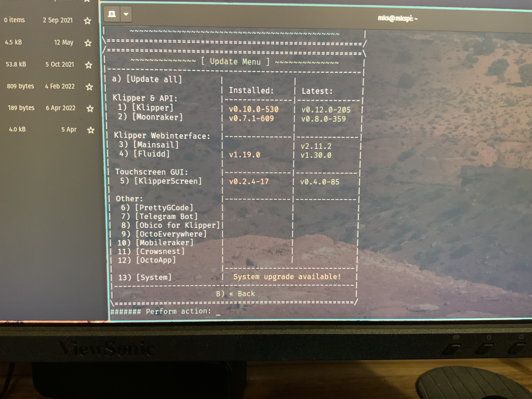Toggle star on 189 bytes file
Viewport: 532px width, 399px height.
click(90, 109)
